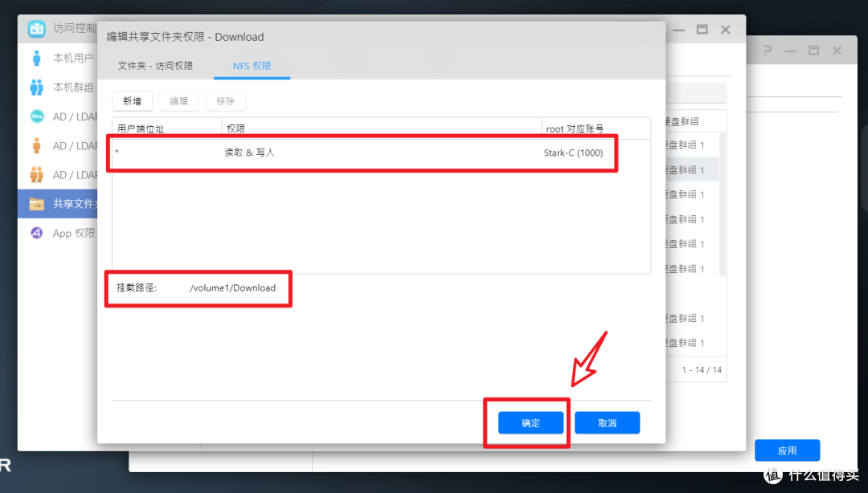This screenshot has width=868, height=493.
Task: Click the AD / LDAP key icon
Action: [36, 116]
